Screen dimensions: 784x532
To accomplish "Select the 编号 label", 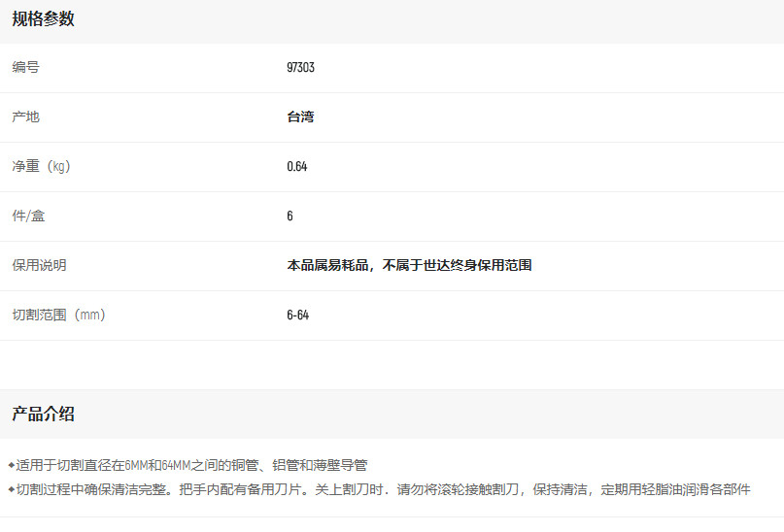I will 25,68.
